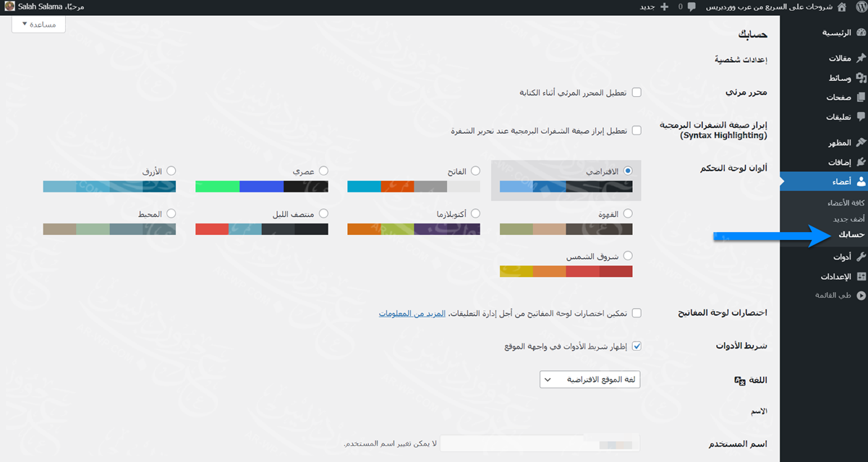
Task: Click the settings icon for الإعدادات
Action: pos(861,276)
